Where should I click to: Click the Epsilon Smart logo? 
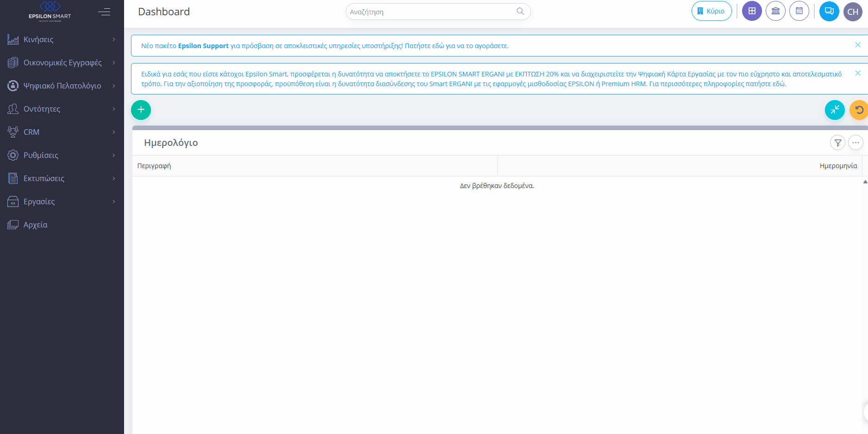(x=50, y=12)
